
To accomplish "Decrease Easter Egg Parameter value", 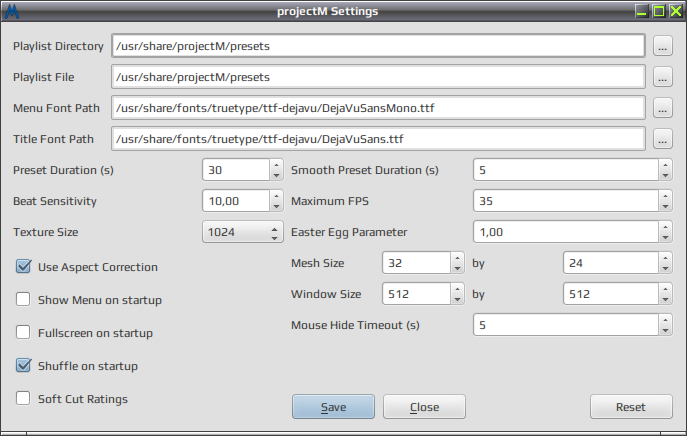I will 665,237.
